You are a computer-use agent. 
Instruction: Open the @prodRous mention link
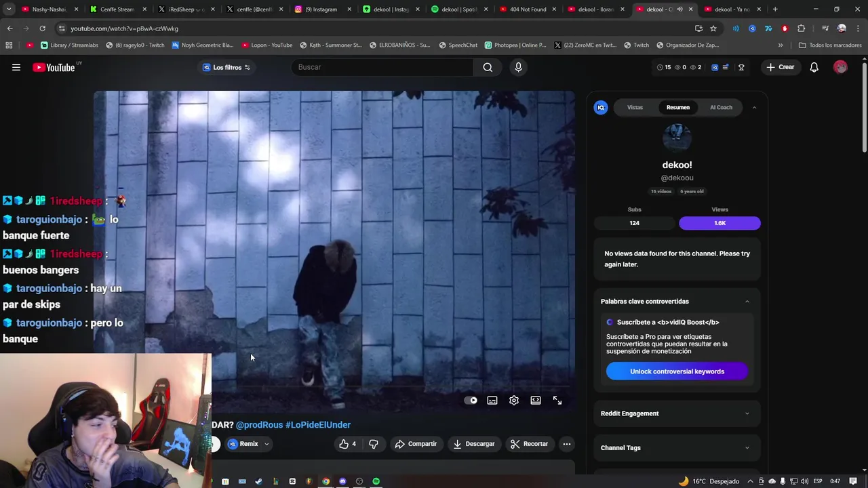pyautogui.click(x=259, y=425)
